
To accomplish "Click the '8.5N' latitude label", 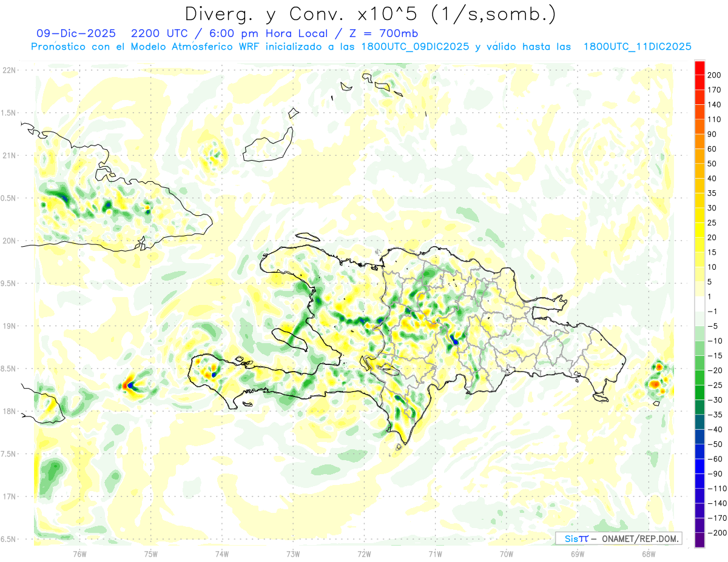I will [8, 369].
